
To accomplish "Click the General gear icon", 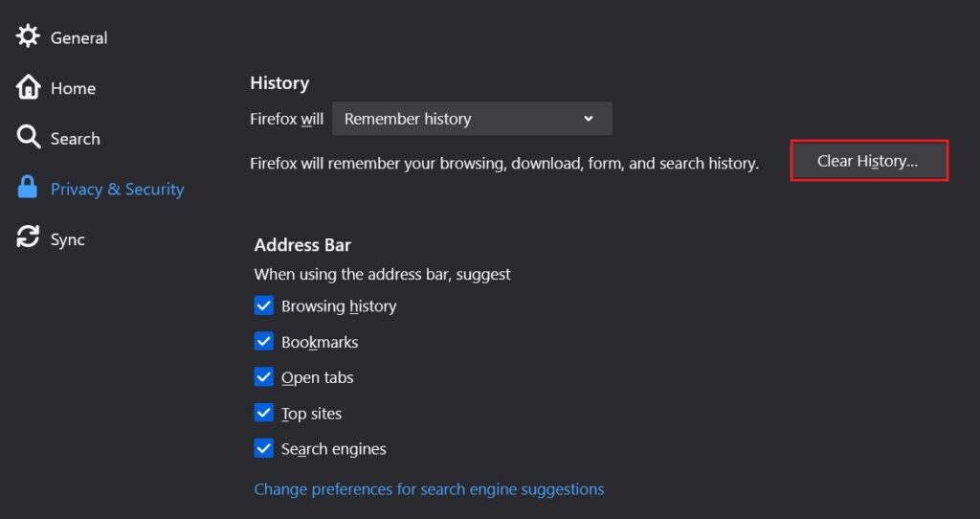I will click(x=28, y=37).
